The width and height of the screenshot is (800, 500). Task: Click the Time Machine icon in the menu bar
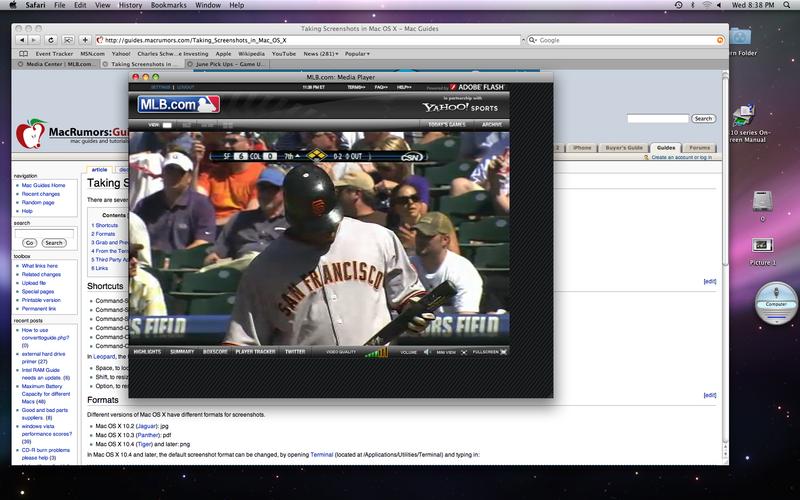click(679, 5)
